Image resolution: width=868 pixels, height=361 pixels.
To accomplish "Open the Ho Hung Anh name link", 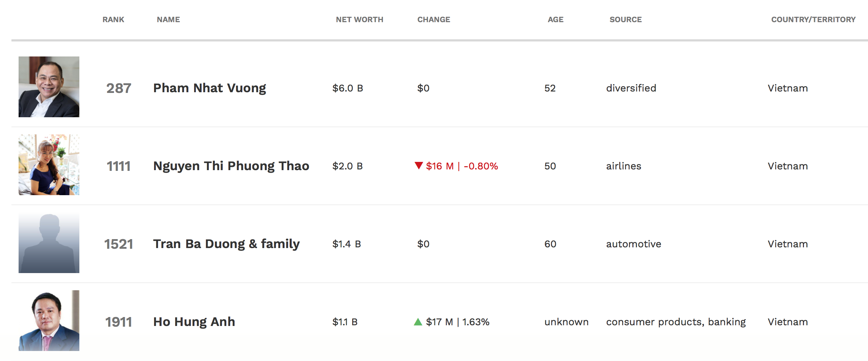I will [x=194, y=322].
